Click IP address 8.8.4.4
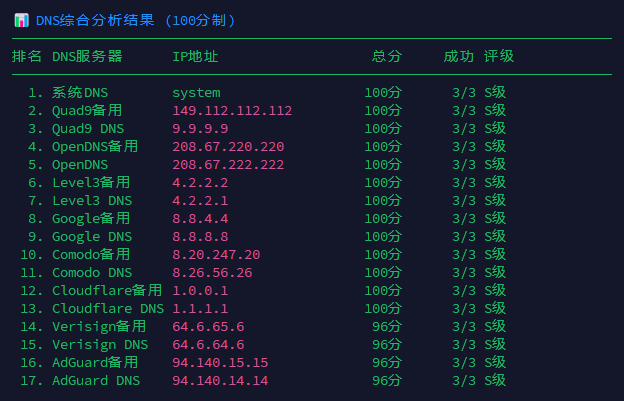 click(x=200, y=219)
